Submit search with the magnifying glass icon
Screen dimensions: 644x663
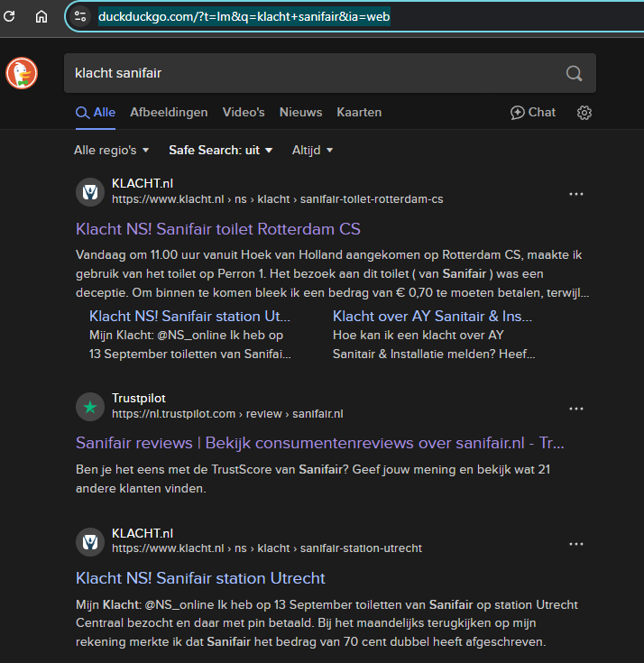(x=574, y=73)
